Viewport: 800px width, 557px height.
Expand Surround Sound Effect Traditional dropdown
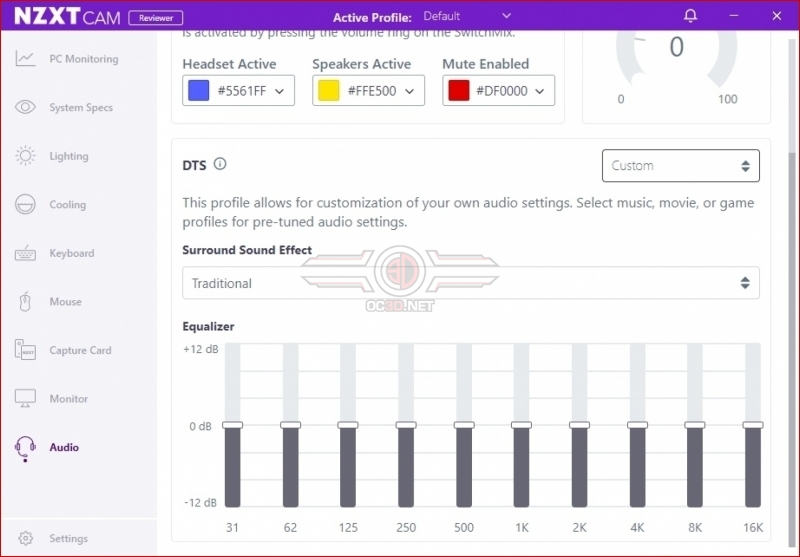tap(470, 283)
